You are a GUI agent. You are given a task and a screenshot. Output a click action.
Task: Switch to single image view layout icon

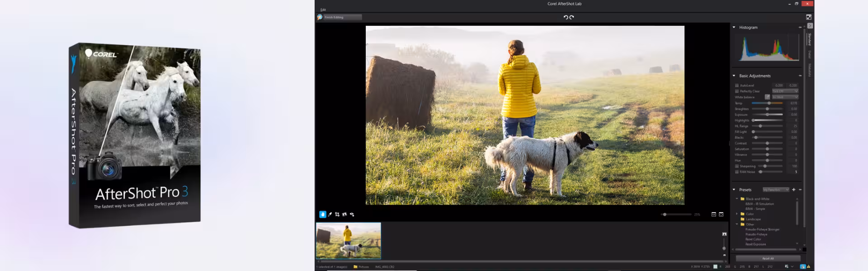click(x=713, y=215)
